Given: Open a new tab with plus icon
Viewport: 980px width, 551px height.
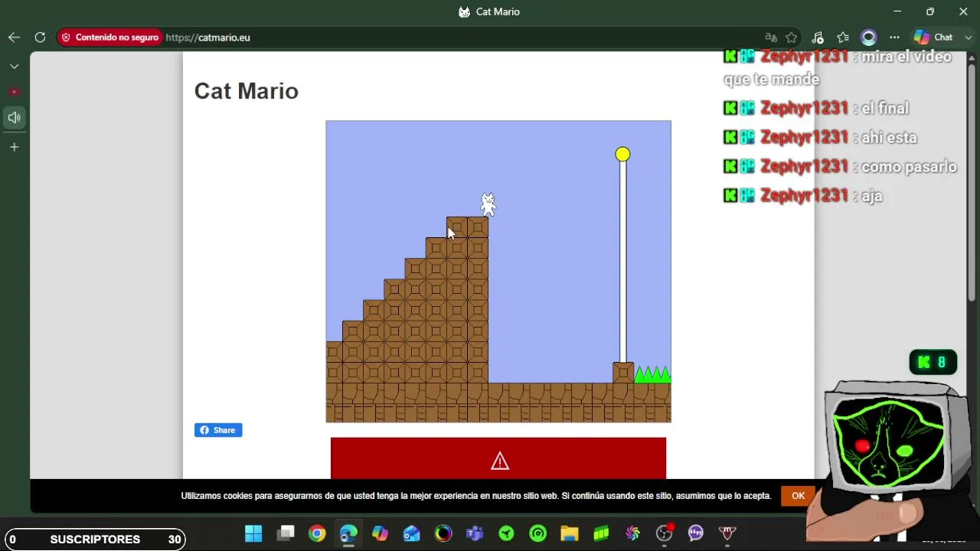Looking at the screenshot, I should pyautogui.click(x=14, y=147).
